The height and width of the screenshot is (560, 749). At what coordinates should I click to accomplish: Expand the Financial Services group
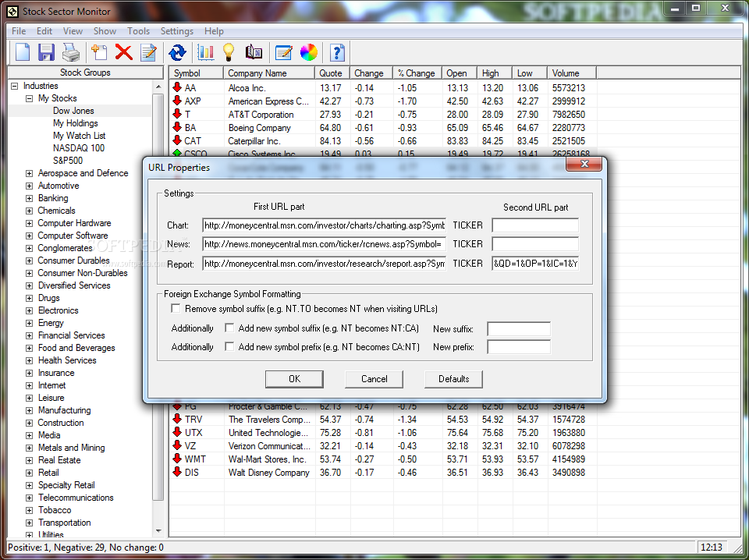[x=29, y=335]
